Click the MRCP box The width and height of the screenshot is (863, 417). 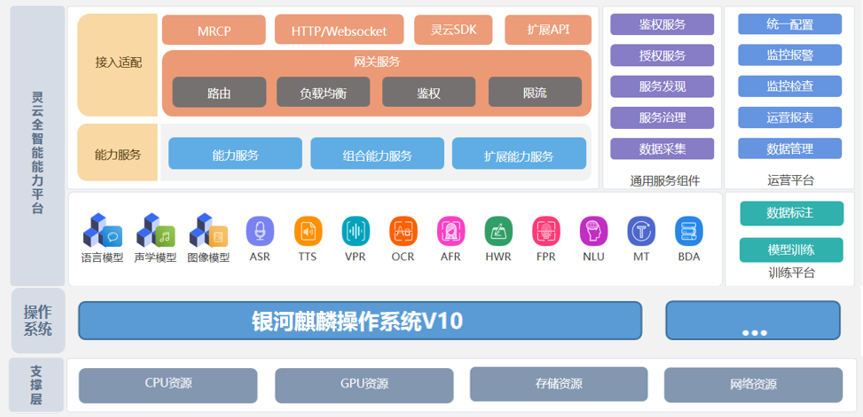click(214, 30)
